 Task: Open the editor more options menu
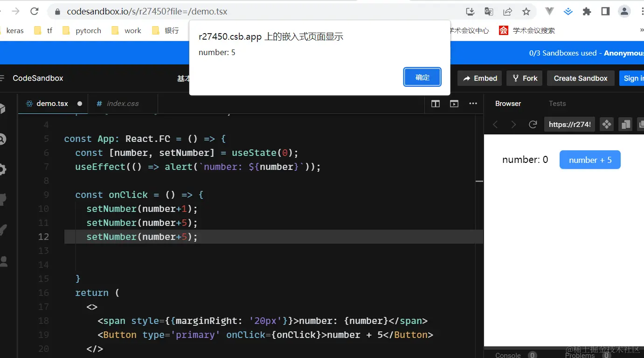coord(473,104)
